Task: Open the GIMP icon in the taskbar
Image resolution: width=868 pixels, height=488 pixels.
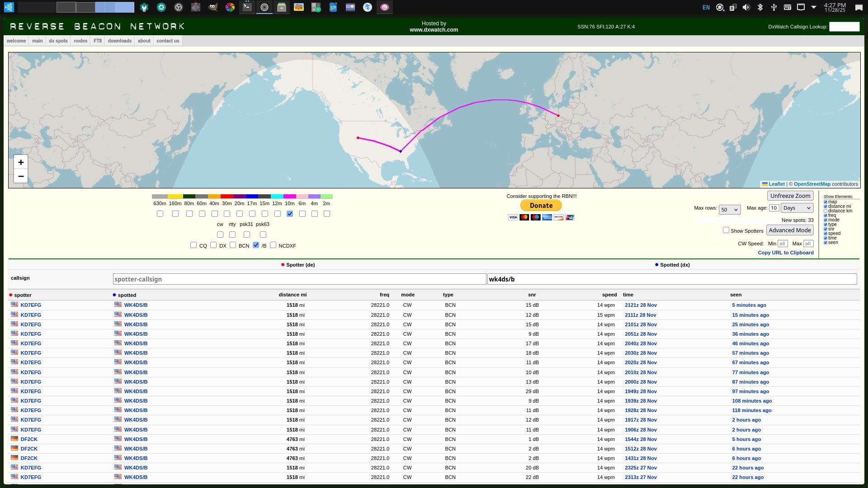Action: 213,7
